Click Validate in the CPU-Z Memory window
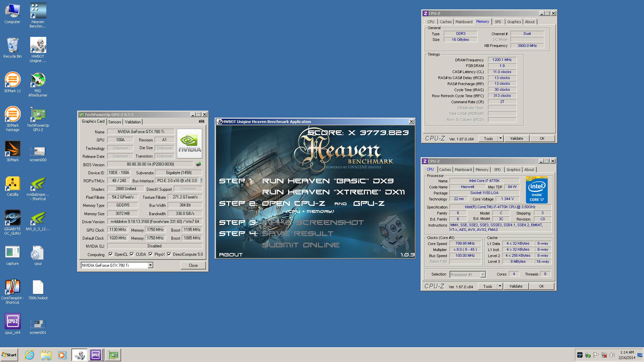 click(517, 138)
